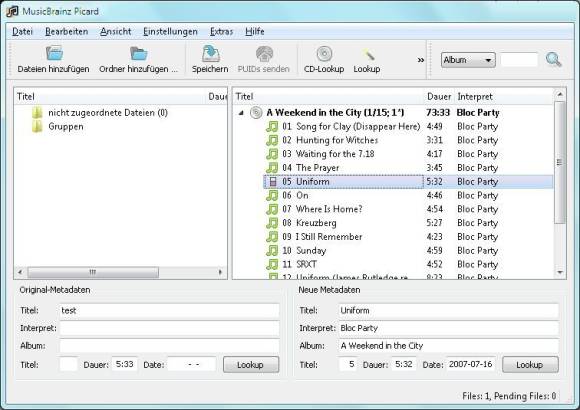The width and height of the screenshot is (580, 410).
Task: Click the Neue Metadaten Titel field Uniform
Action: tap(449, 311)
